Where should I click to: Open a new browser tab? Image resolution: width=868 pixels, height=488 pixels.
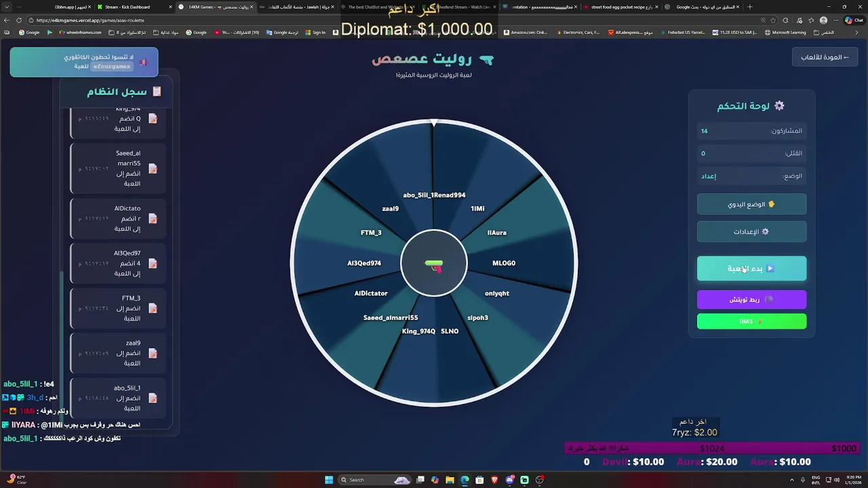(749, 7)
